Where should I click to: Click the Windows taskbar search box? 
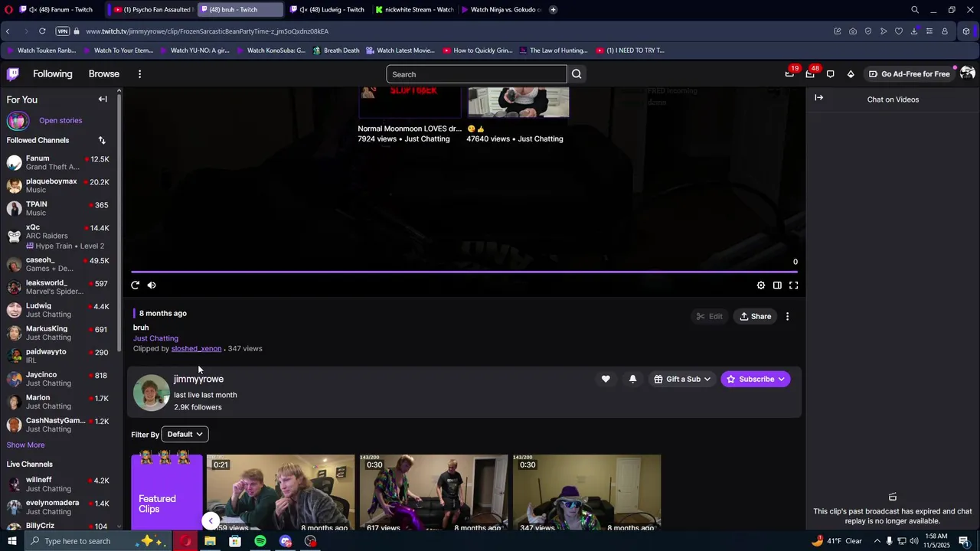point(100,541)
